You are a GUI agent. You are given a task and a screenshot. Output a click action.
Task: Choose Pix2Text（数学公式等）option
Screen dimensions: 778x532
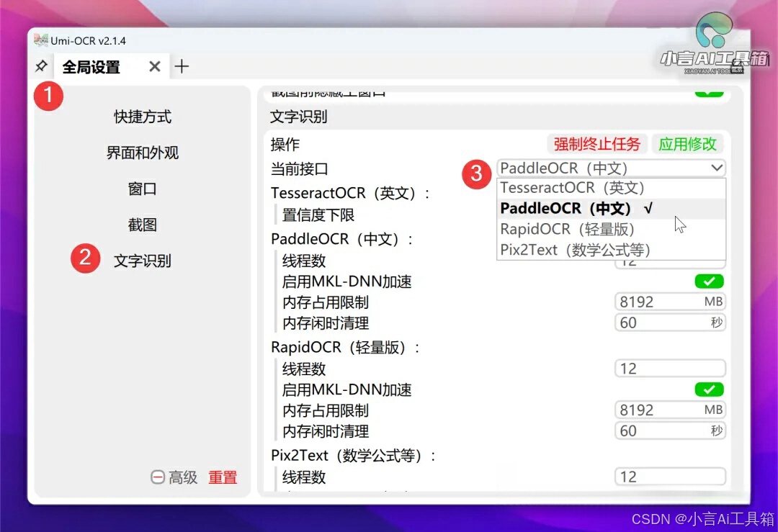(x=611, y=250)
